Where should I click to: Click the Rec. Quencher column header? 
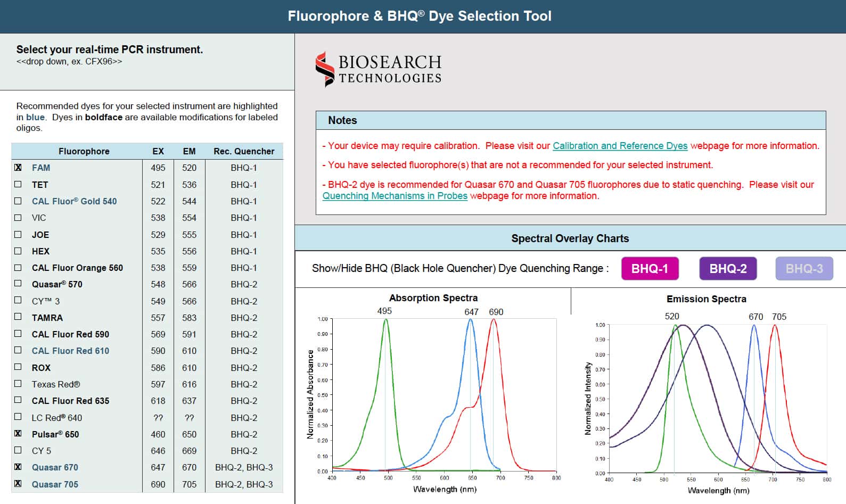[244, 151]
